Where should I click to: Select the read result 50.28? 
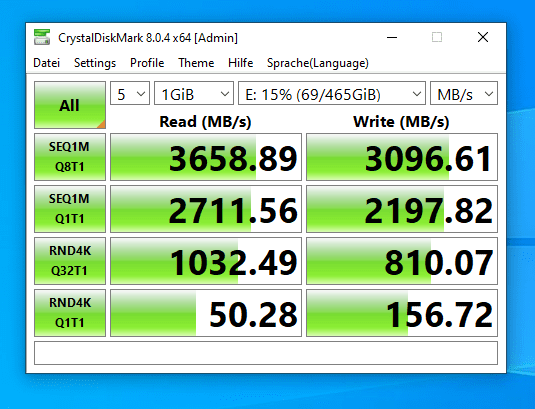coord(206,313)
